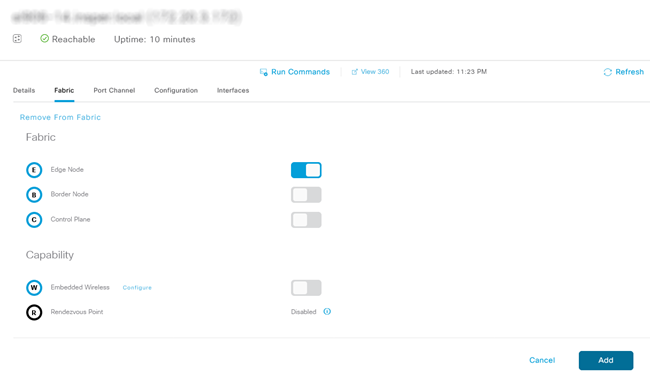Click the green Reachable checkmark icon
650x382 pixels.
[44, 39]
